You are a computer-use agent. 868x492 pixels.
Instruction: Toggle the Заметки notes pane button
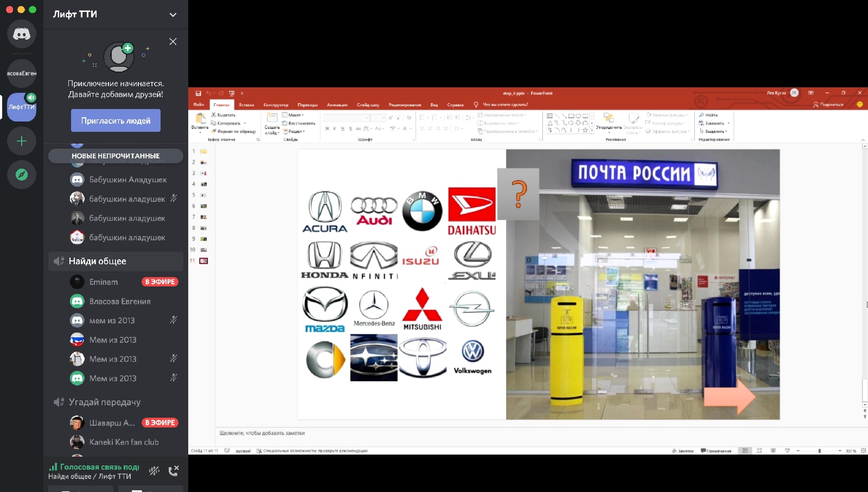point(683,451)
